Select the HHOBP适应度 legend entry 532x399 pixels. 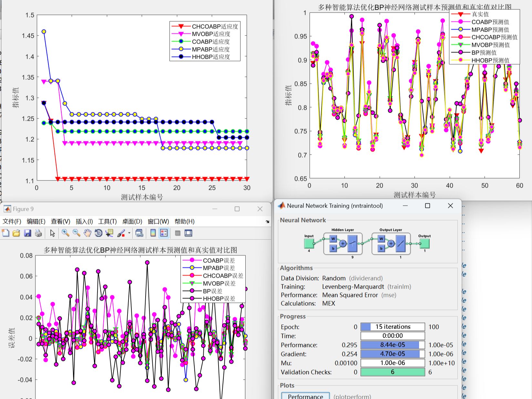[201, 57]
